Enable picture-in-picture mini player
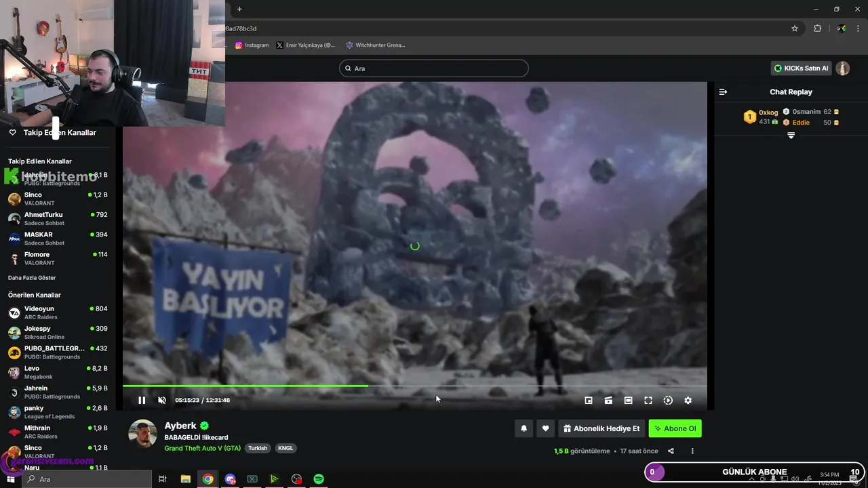Screen dimensions: 868x488 tap(589, 401)
